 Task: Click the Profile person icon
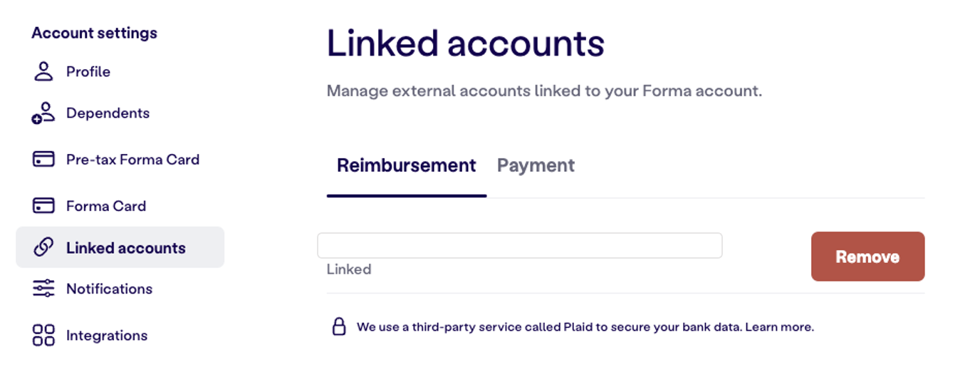43,71
